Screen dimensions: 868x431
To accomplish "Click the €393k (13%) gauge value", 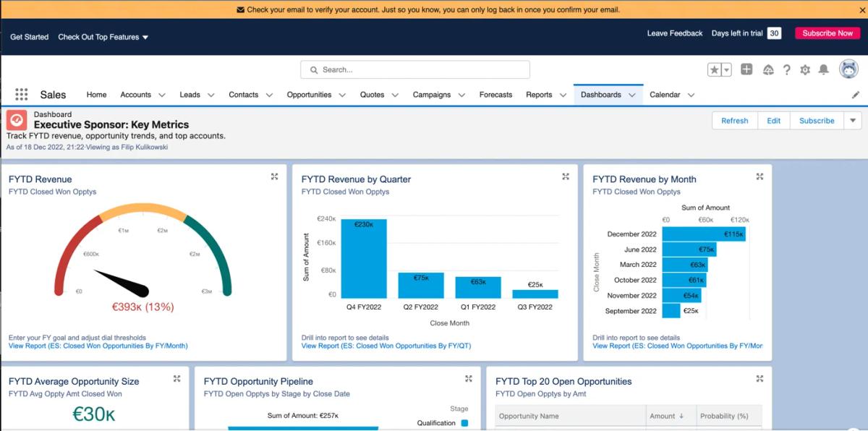I will (142, 307).
